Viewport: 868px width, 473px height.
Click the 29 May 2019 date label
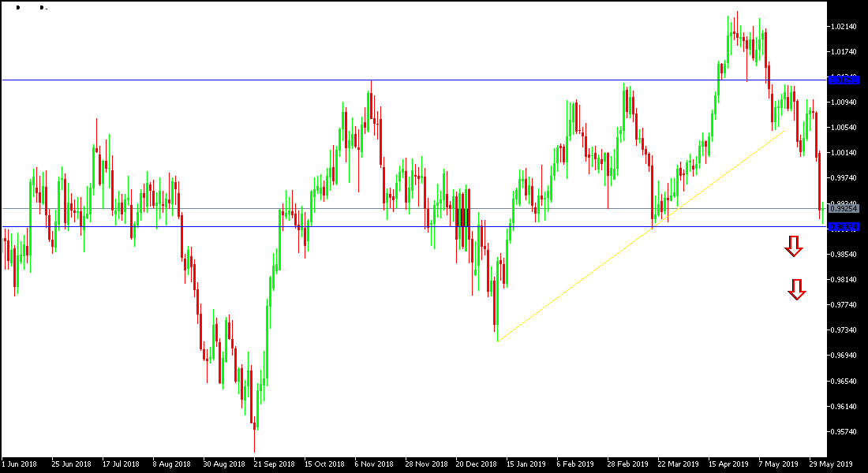pyautogui.click(x=831, y=464)
